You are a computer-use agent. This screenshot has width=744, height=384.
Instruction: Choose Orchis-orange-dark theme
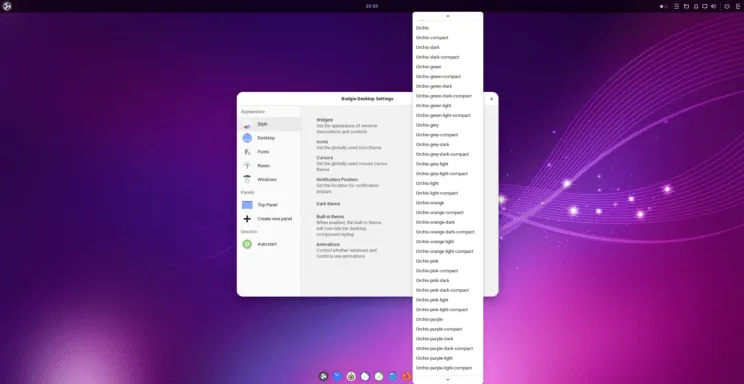click(448, 223)
